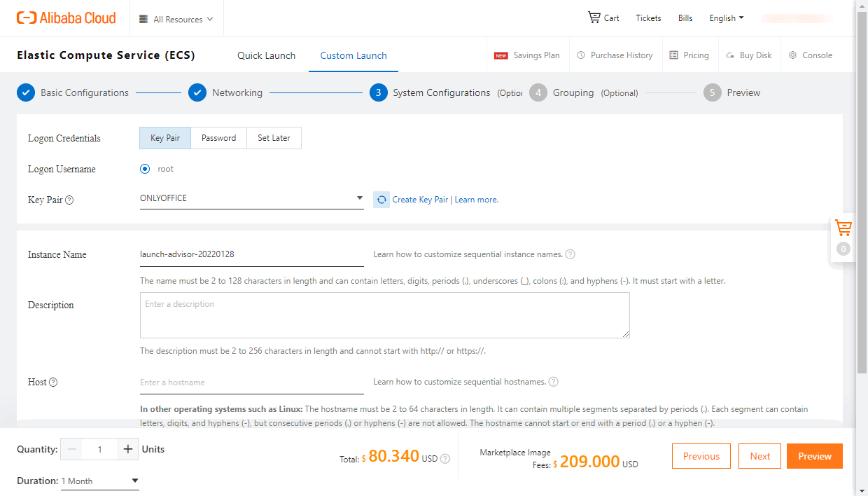Click the Alibaba Cloud logo
This screenshot has width=868, height=496.
click(66, 18)
